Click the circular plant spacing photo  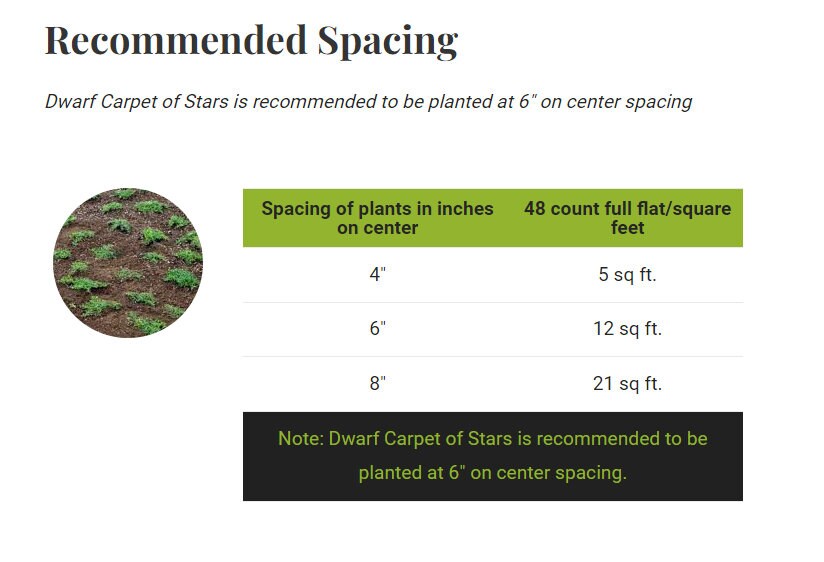[x=128, y=262]
